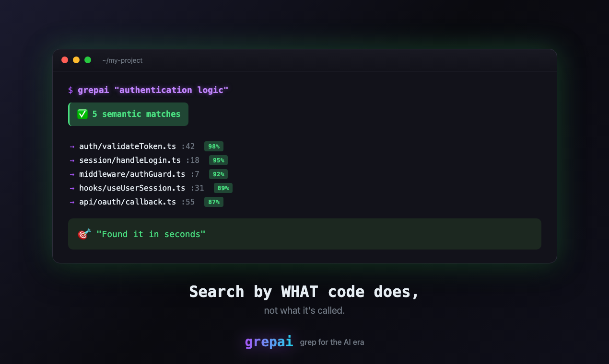Click the "authentication logic" query string
This screenshot has height=364, width=609.
(171, 90)
